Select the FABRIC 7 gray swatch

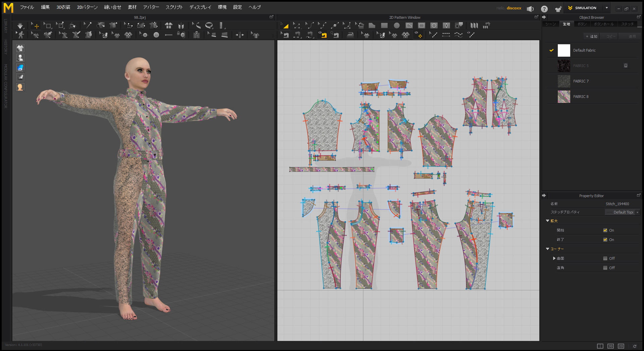click(x=564, y=81)
